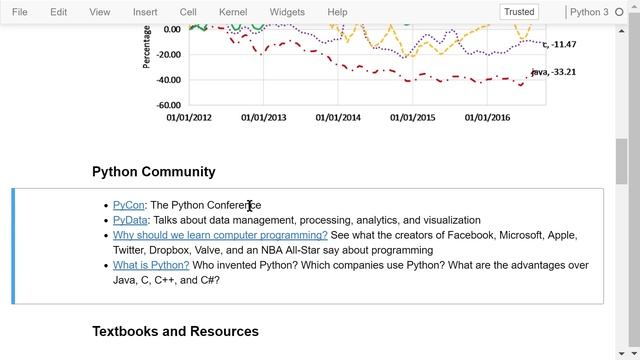Viewport: 640px width, 360px height.
Task: Open the Insert menu
Action: click(x=145, y=12)
